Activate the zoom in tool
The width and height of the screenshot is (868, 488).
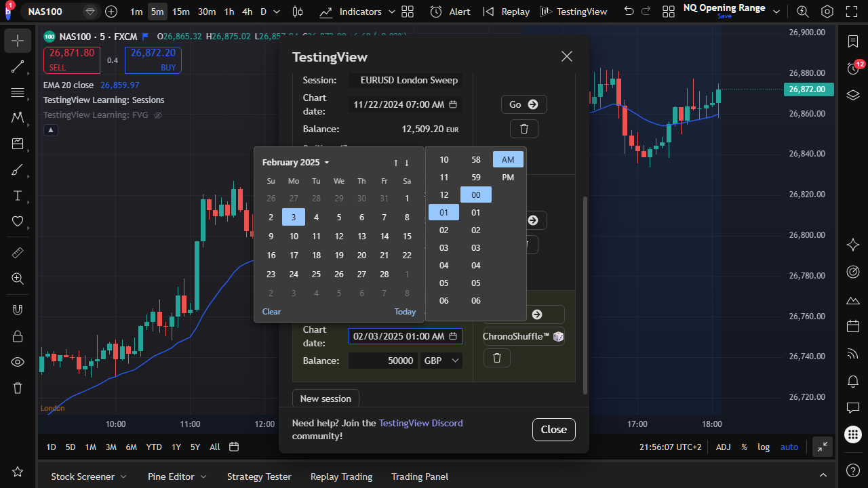(x=18, y=279)
